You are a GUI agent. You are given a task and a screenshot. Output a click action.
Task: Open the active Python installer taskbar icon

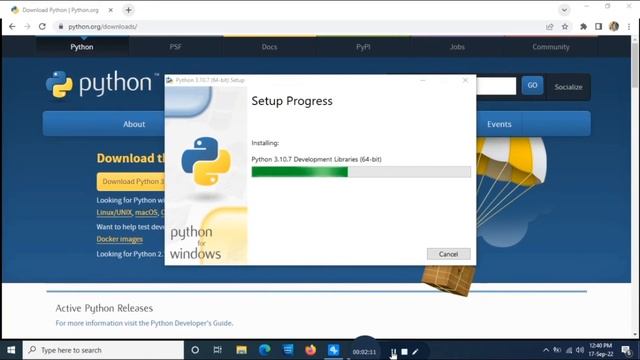click(x=333, y=350)
